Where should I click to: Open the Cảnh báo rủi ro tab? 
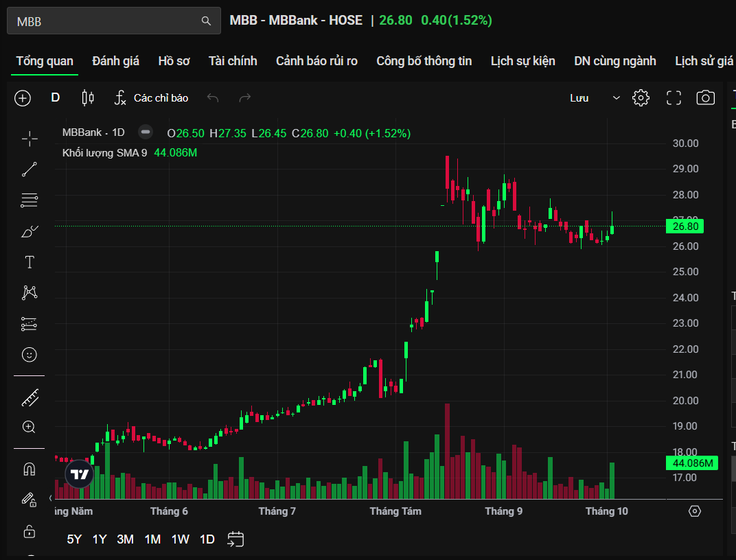pyautogui.click(x=317, y=61)
